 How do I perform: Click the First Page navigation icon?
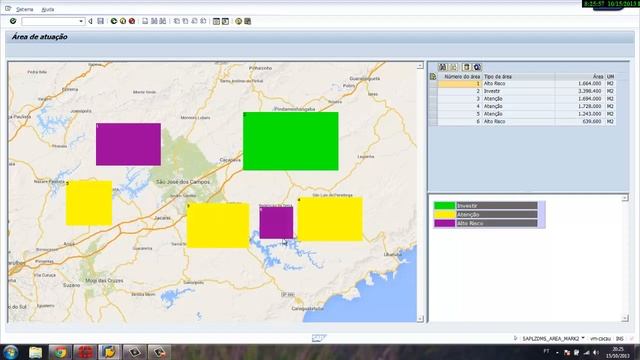(176, 21)
